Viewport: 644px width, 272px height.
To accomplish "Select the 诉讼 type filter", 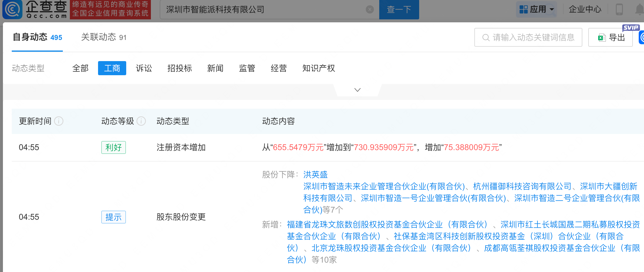I will pos(144,68).
